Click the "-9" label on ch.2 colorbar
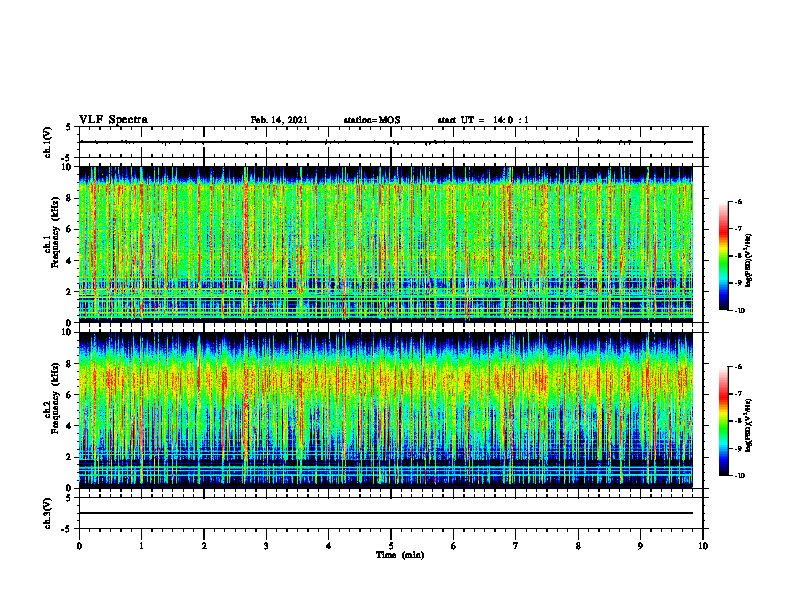The image size is (792, 612). tap(738, 448)
